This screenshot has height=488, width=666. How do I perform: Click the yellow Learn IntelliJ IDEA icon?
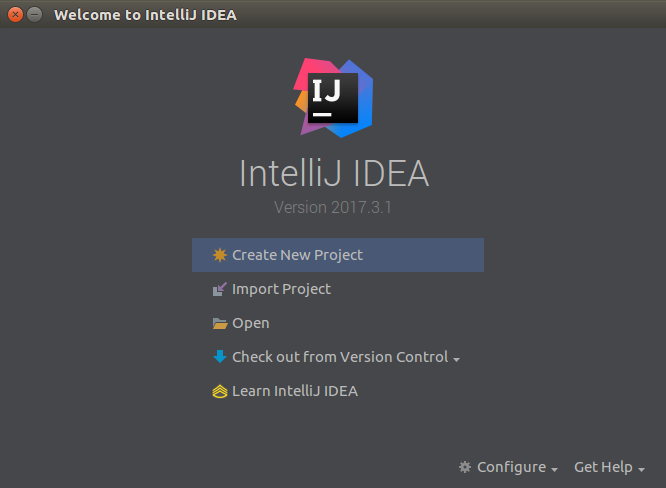click(x=220, y=391)
